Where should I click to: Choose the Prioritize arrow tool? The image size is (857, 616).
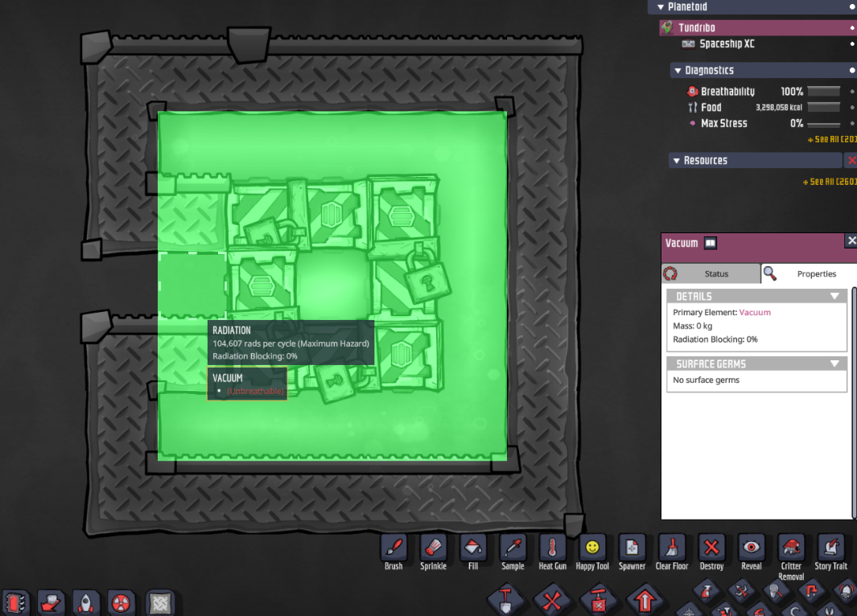(x=645, y=601)
